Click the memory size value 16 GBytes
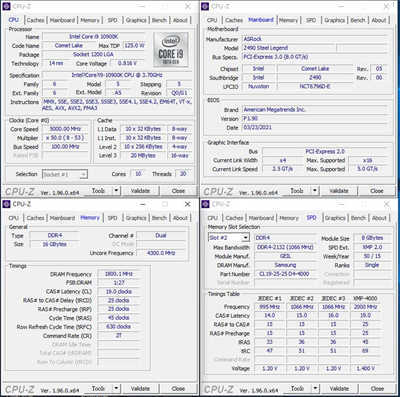Screen dimensions: 400x397 55,244
